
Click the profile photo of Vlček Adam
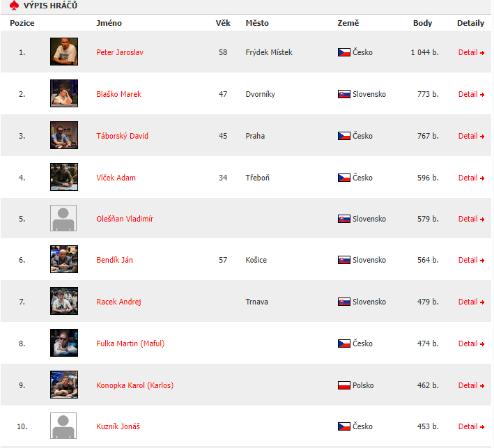(x=64, y=177)
